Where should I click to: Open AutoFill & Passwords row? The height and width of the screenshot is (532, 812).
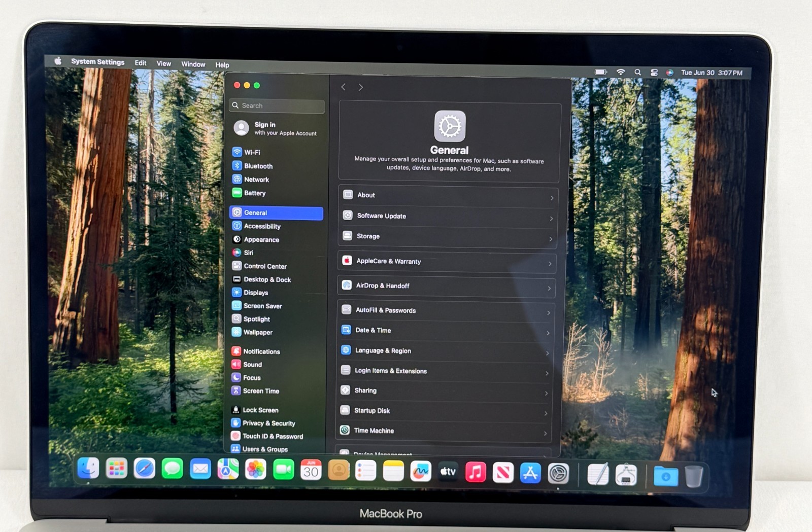pos(446,311)
